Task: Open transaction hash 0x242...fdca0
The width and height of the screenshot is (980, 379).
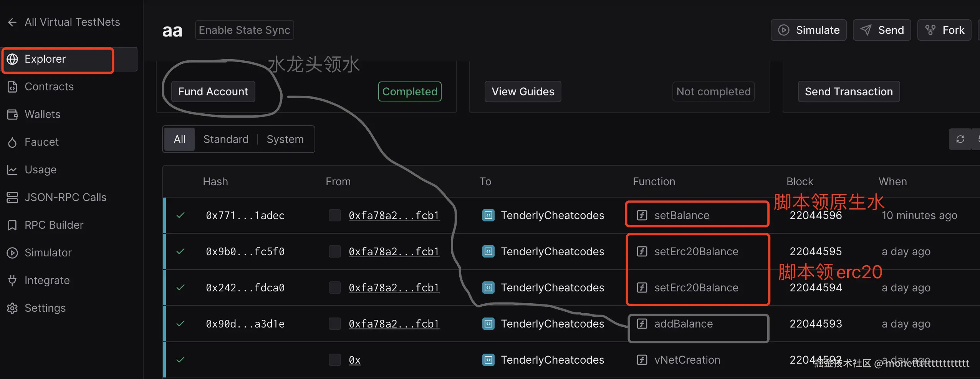Action: [x=245, y=288]
